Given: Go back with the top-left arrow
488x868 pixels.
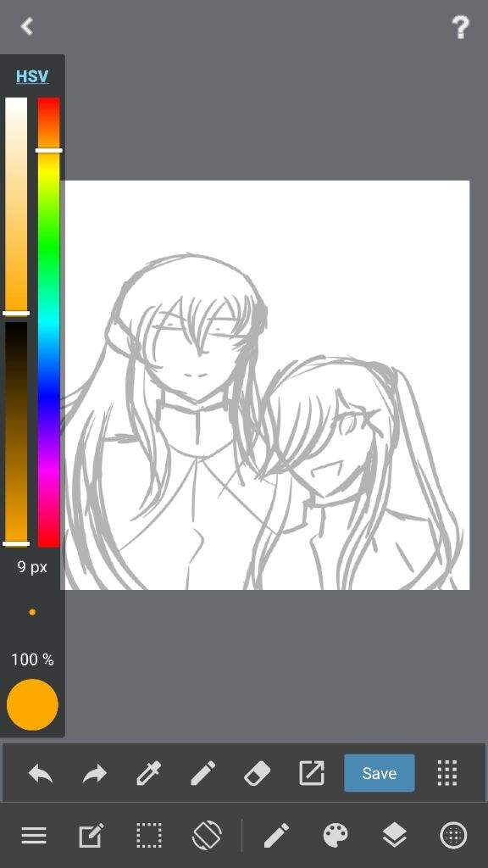Looking at the screenshot, I should pos(26,26).
